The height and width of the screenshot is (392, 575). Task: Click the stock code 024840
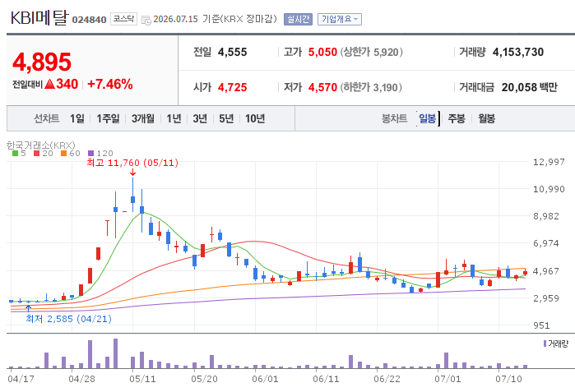click(x=89, y=20)
